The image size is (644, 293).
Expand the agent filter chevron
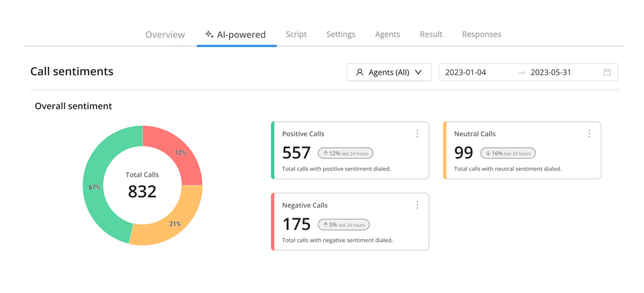(419, 72)
